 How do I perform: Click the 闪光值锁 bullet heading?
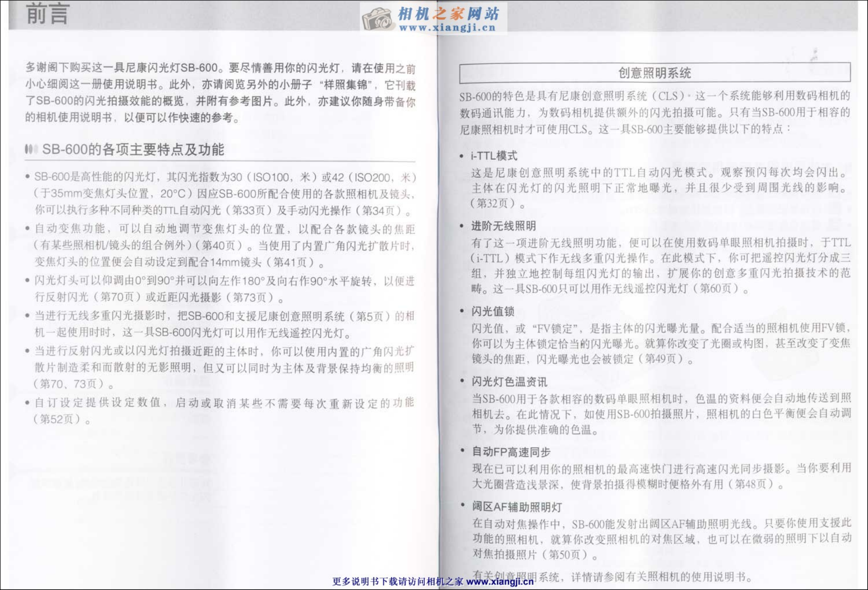tap(493, 311)
